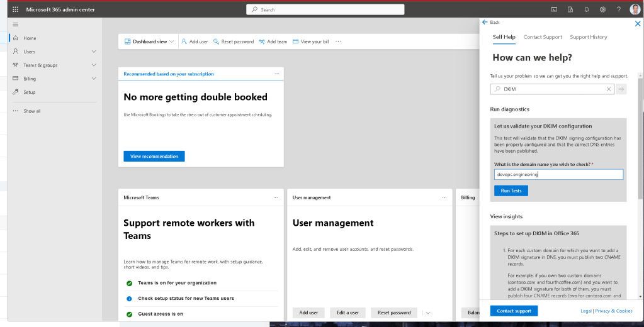The width and height of the screenshot is (644, 327).
Task: Open the Dashboard view dropdown
Action: tap(149, 42)
